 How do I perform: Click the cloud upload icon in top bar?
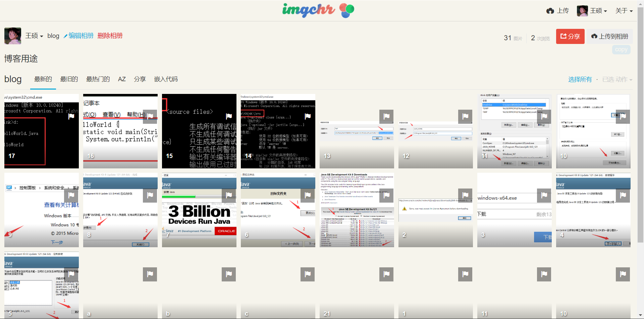tap(550, 11)
